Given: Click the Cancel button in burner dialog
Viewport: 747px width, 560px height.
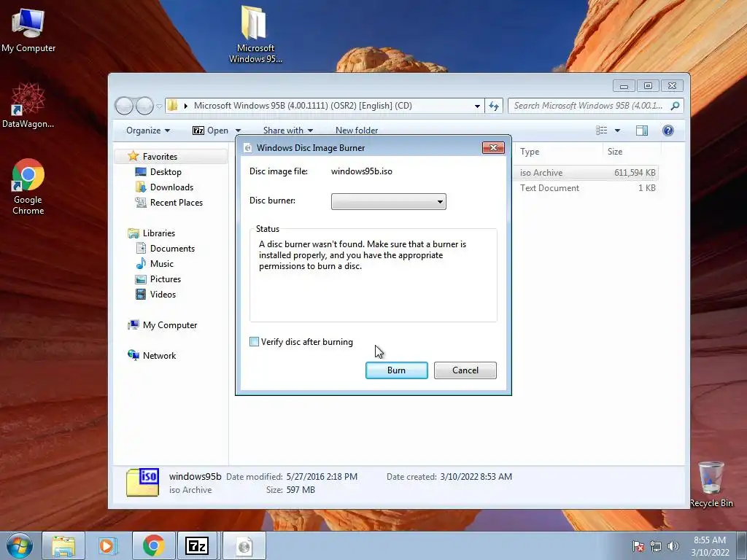Looking at the screenshot, I should tap(465, 370).
